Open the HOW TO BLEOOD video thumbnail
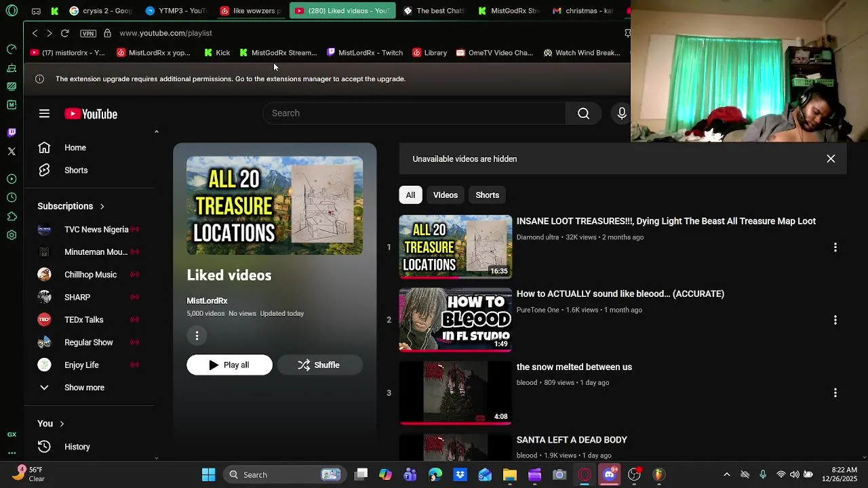 click(x=455, y=320)
